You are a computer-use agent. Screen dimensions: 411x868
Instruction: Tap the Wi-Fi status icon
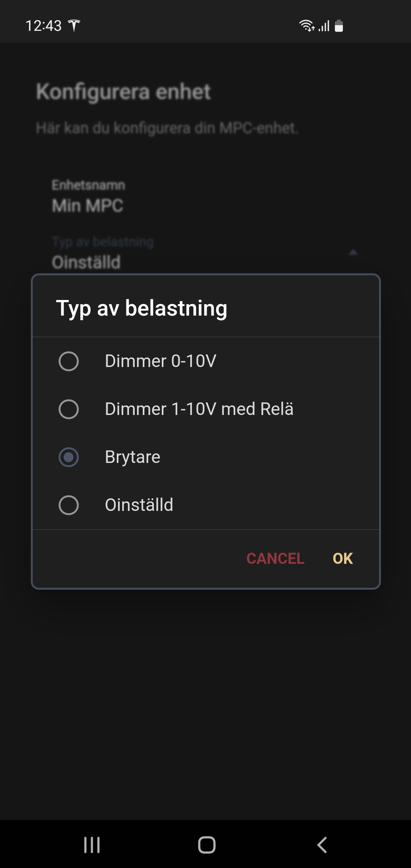[307, 26]
